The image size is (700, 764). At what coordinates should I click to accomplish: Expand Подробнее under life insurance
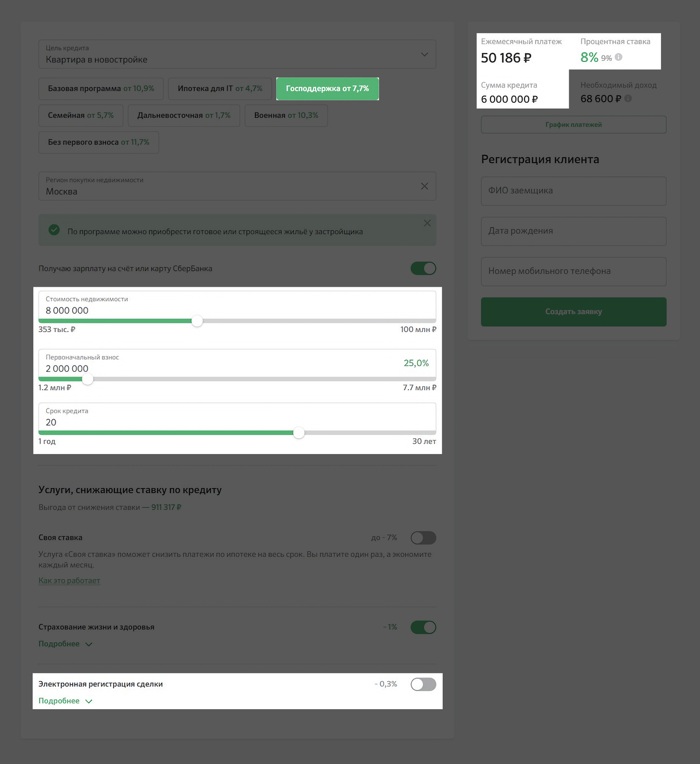(65, 644)
